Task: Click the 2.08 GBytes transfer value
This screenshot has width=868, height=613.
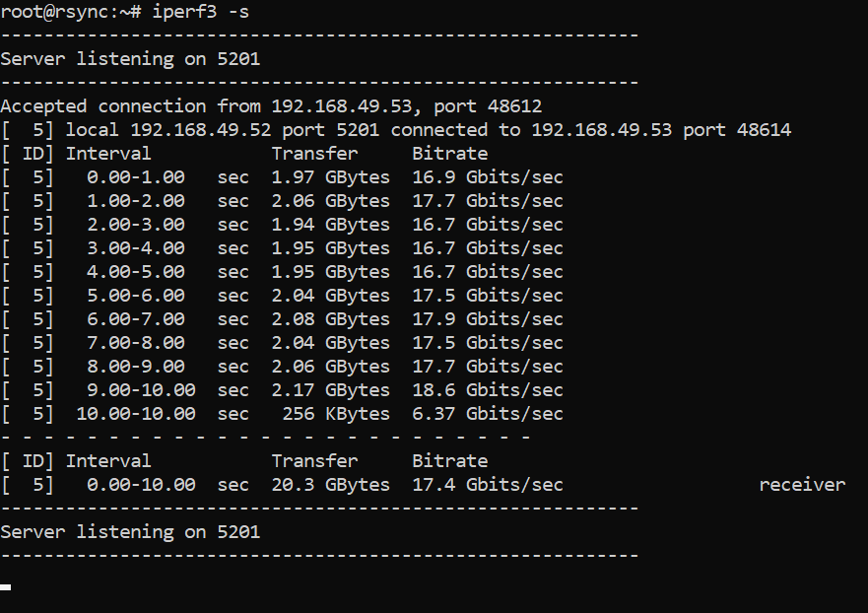Action: point(330,319)
